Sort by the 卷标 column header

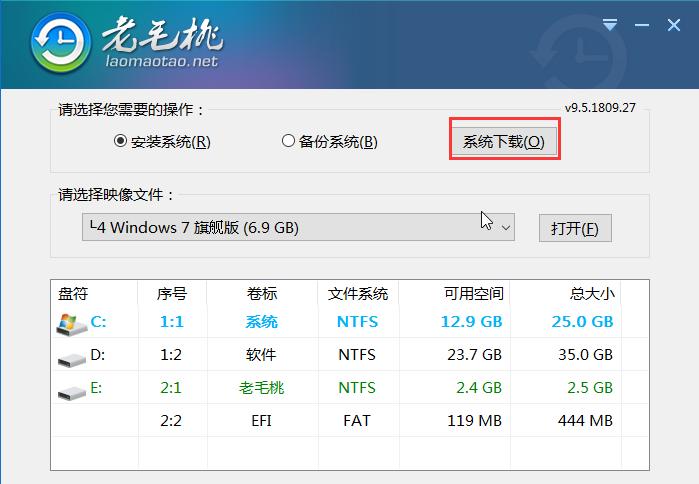click(x=262, y=294)
